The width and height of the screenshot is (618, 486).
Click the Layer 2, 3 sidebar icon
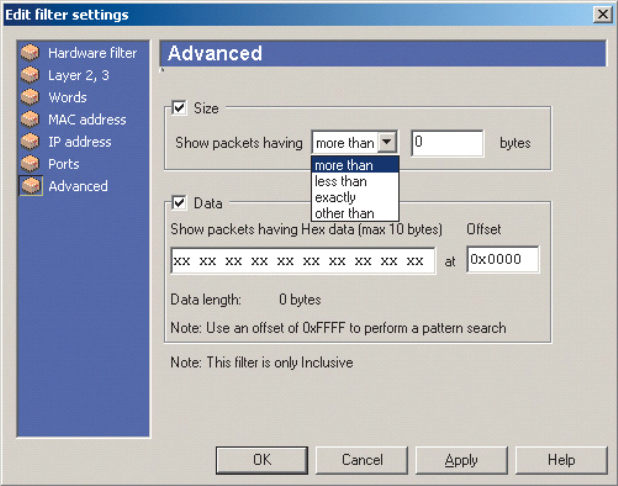[32, 75]
